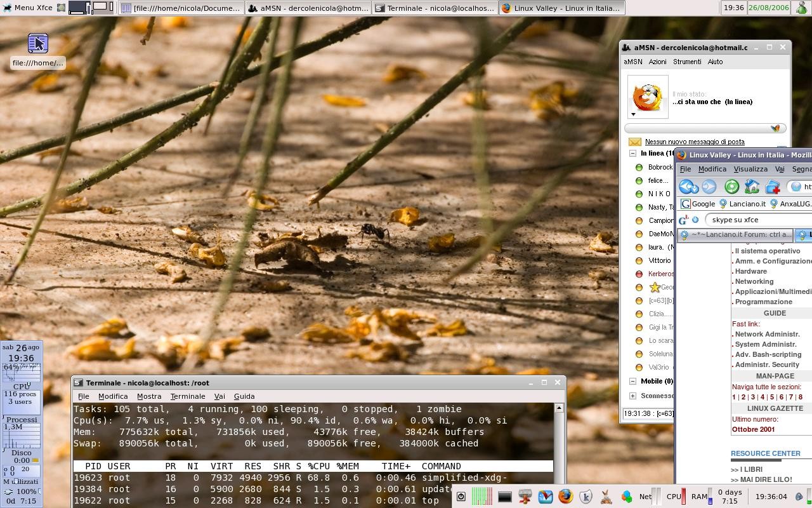Select busy contact Kerberos in aMSN
The width and height of the screenshot is (812, 508).
(x=660, y=274)
